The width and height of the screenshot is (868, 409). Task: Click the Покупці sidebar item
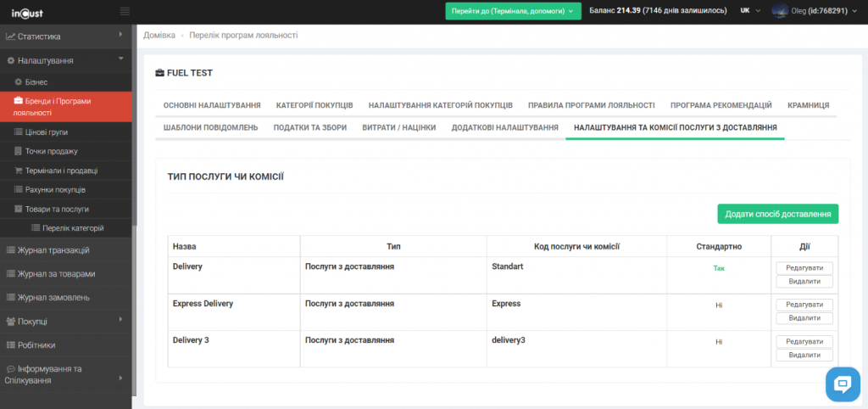[x=32, y=322]
